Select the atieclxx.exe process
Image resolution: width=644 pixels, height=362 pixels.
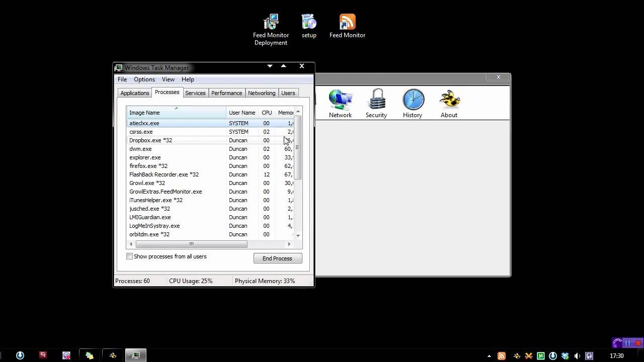(210, 123)
